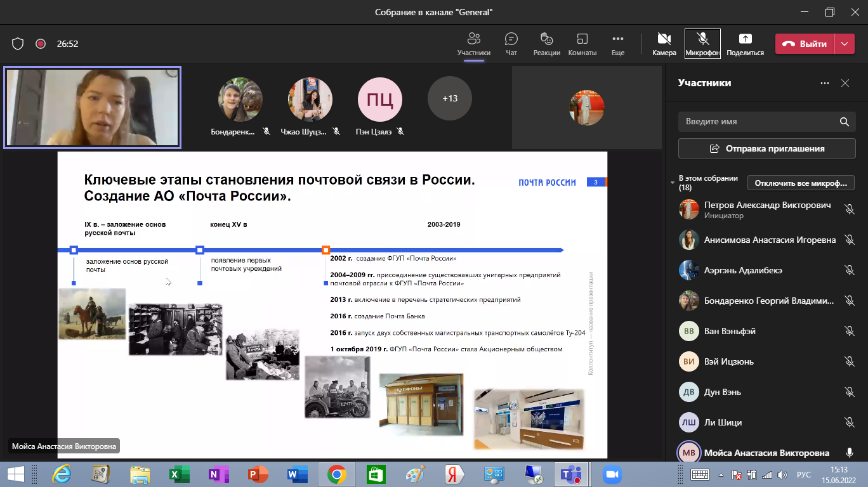Click the ВИ avatar of Вэй Ицзюнь

689,361
